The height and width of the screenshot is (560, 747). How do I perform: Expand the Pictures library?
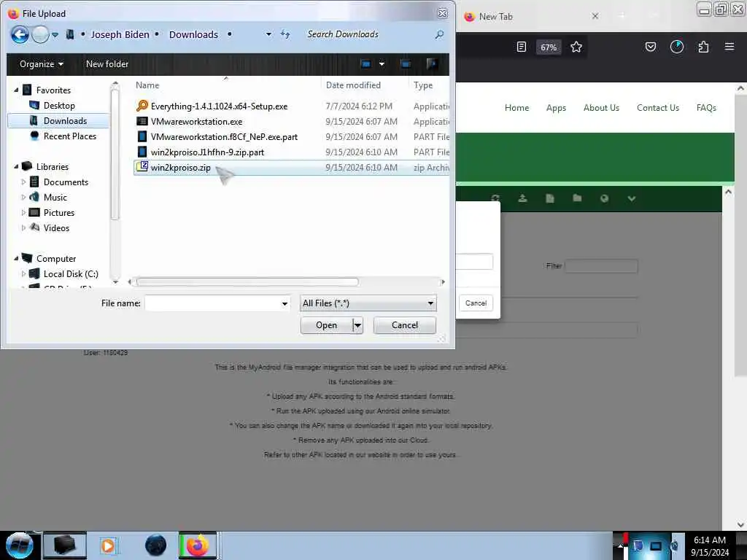click(23, 212)
